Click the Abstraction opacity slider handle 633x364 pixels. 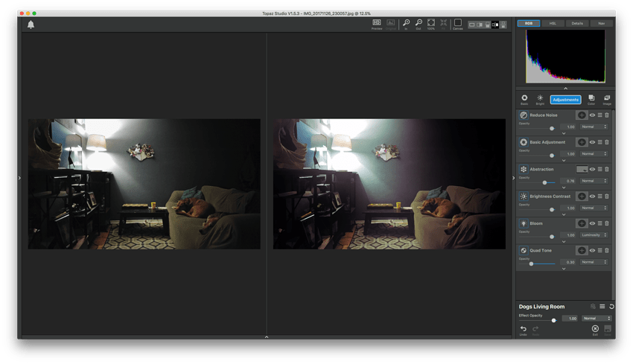click(544, 182)
